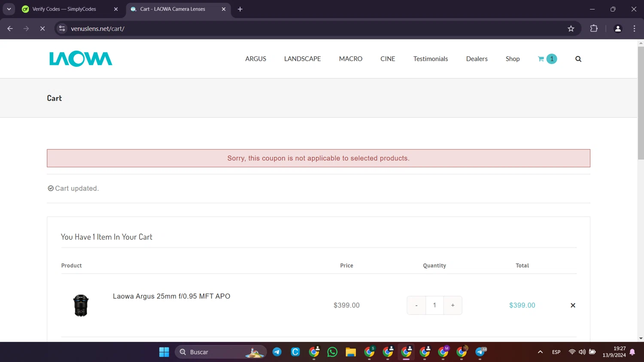Open the shopping cart icon in navigation
The height and width of the screenshot is (362, 644).
tap(547, 59)
